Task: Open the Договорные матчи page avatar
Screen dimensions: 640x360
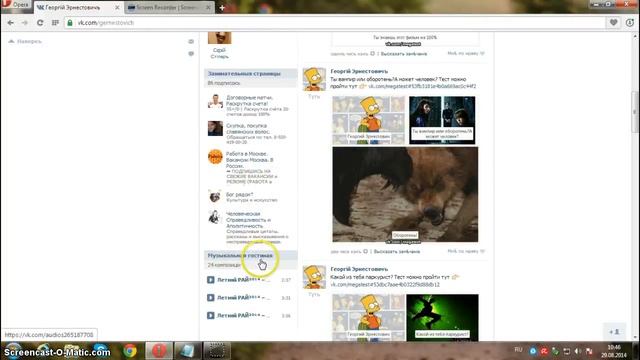Action: pos(215,101)
